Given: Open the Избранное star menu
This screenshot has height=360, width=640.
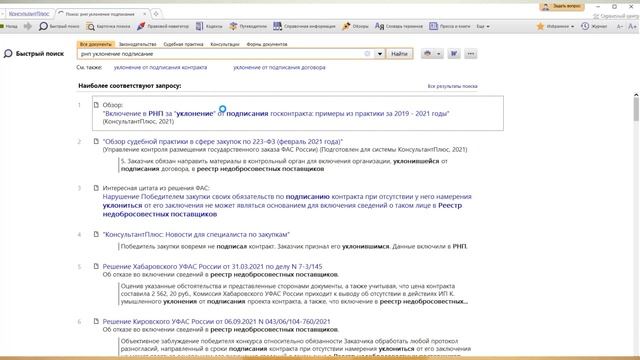Looking at the screenshot, I should (556, 27).
